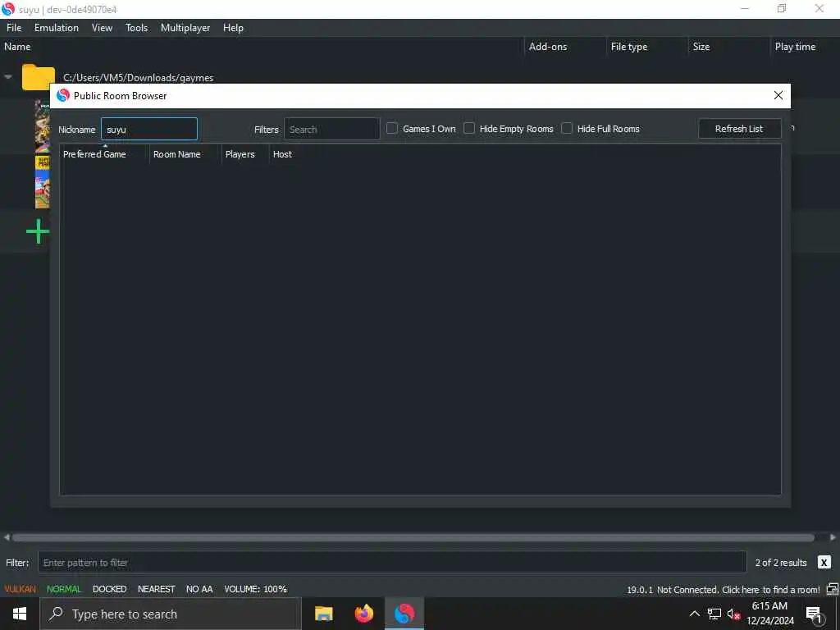
Task: Show hidden system tray icons
Action: 694,614
